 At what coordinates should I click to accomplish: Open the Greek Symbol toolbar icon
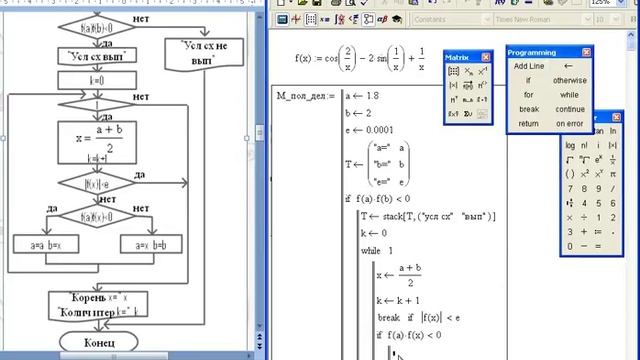tap(382, 19)
